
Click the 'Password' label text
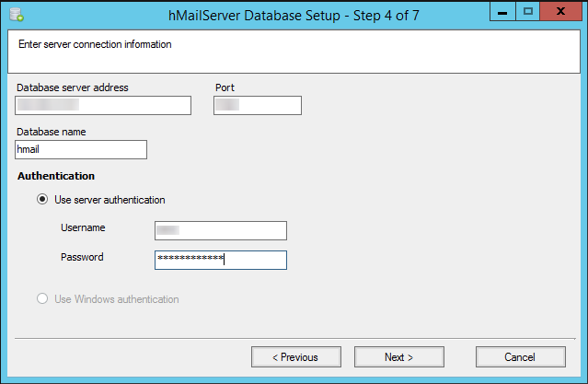[82, 257]
